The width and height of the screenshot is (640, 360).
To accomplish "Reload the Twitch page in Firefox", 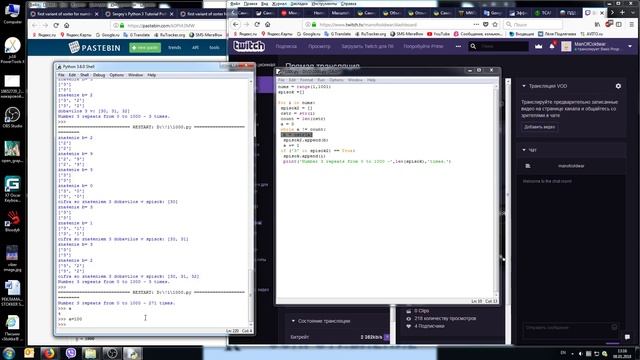I will coord(257,24).
